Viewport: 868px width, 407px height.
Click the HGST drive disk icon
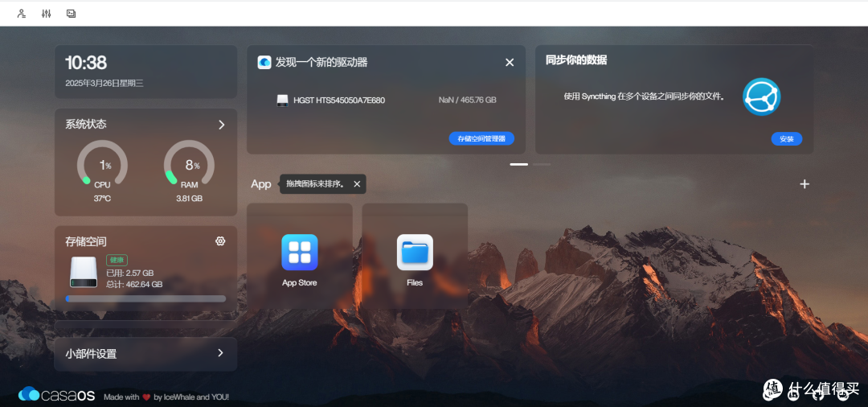(283, 101)
